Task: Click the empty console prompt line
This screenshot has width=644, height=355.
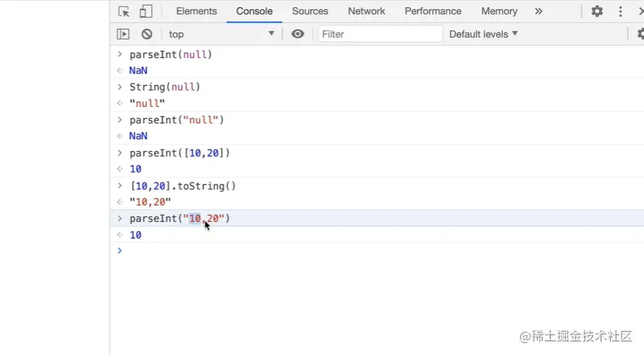Action: coord(377,251)
